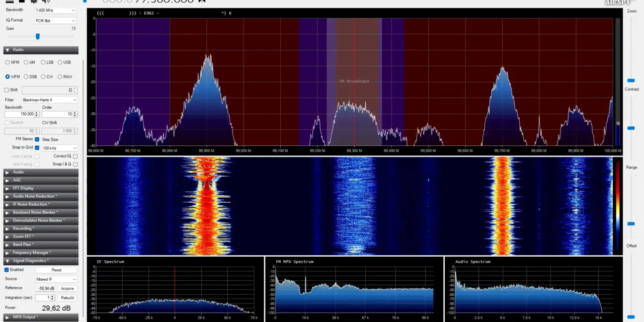This screenshot has width=644, height=322.
Task: Open the IQ Format PCM 8bit dropdown
Action: 55,21
